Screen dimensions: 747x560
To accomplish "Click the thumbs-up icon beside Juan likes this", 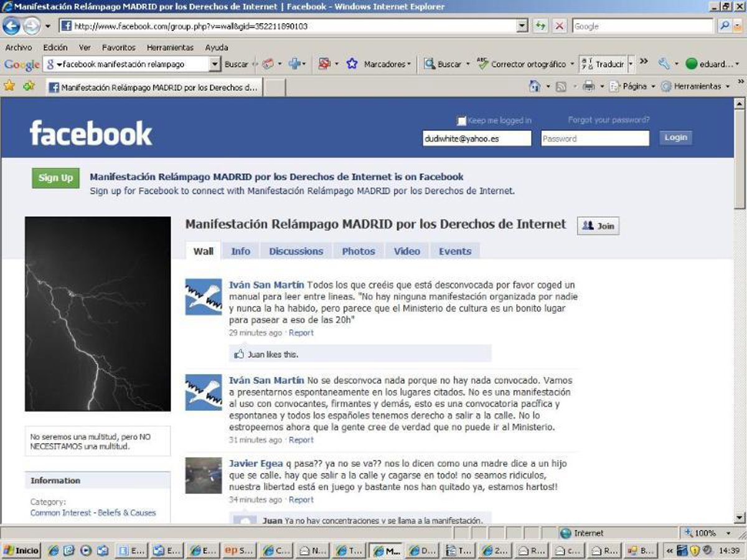I will click(x=239, y=354).
